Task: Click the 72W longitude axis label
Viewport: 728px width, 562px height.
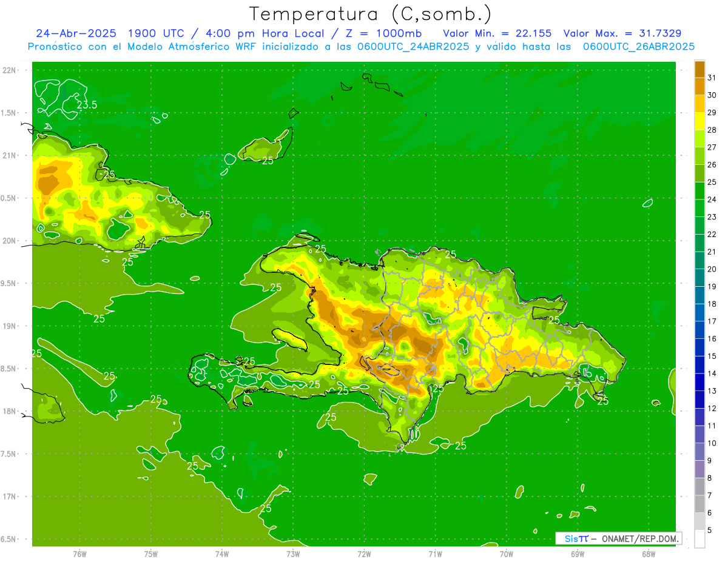Action: click(x=364, y=554)
